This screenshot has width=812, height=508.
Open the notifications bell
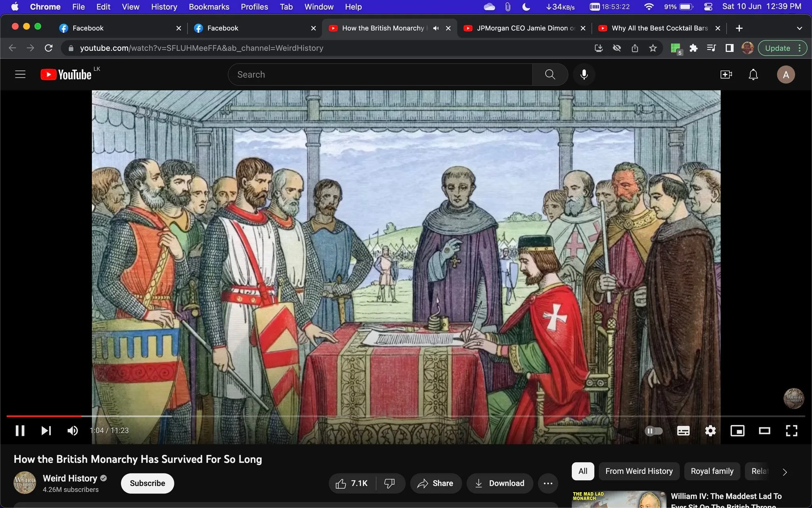click(753, 74)
